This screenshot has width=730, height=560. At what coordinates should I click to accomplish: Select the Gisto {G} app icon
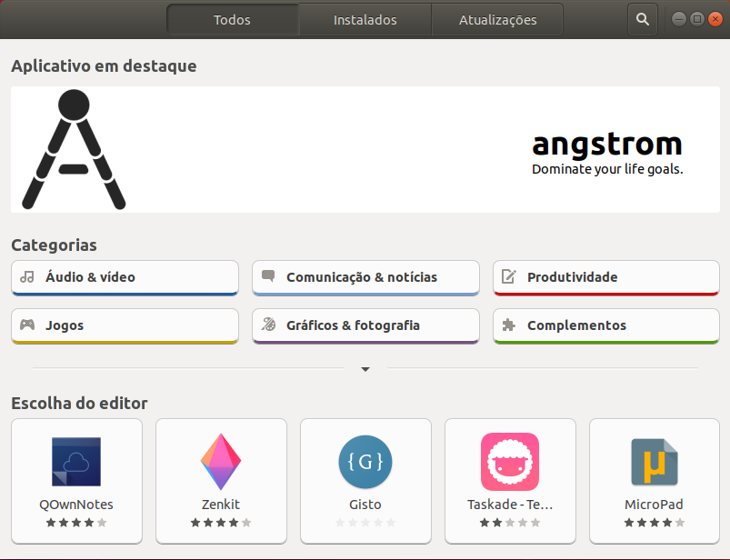(x=365, y=462)
